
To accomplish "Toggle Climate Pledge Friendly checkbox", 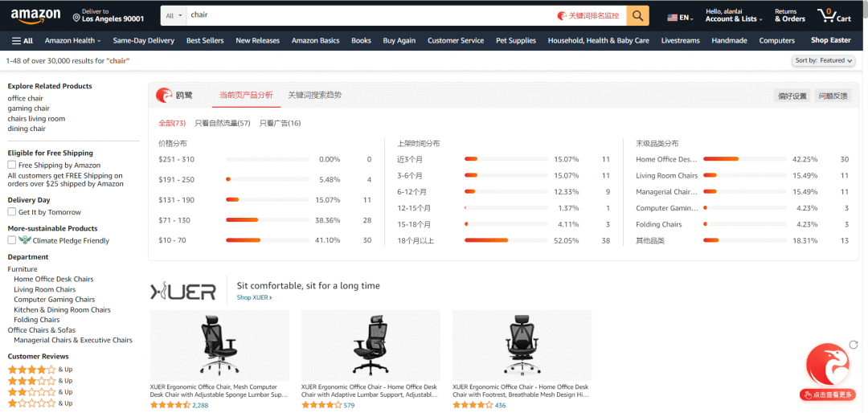I will (12, 240).
